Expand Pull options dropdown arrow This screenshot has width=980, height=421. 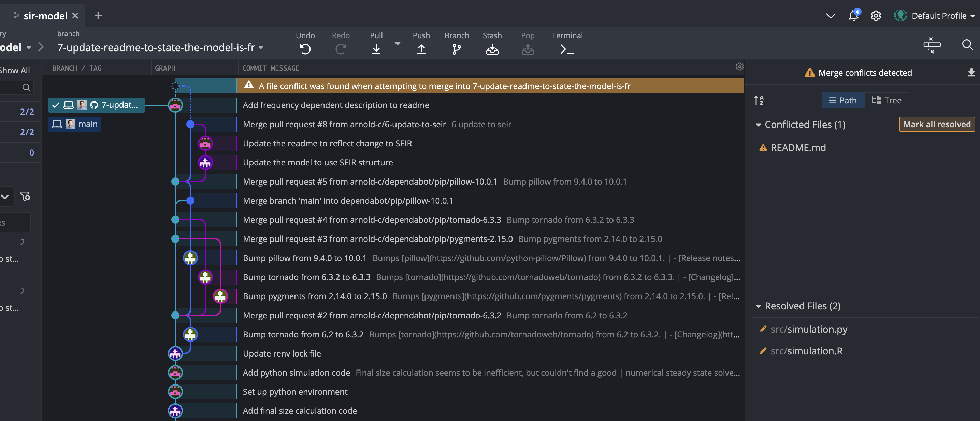click(397, 44)
